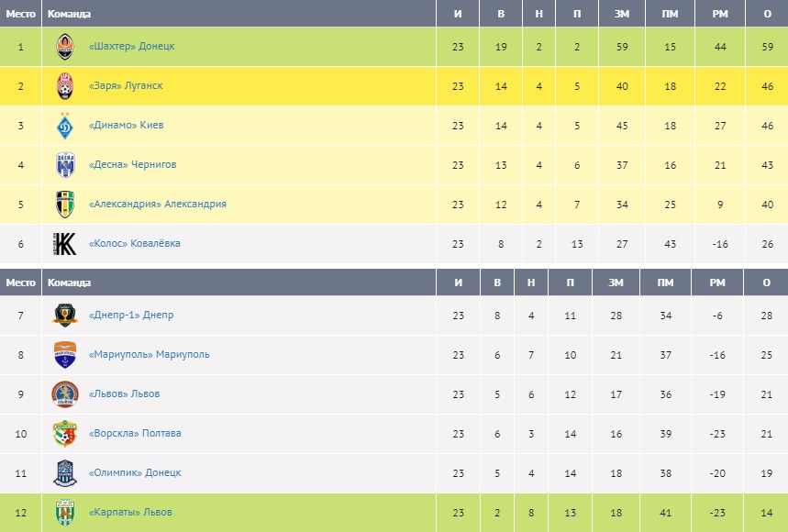The height and width of the screenshot is (532, 788).
Task: Click the Shakhtar Donetsk club logo
Action: tap(65, 47)
